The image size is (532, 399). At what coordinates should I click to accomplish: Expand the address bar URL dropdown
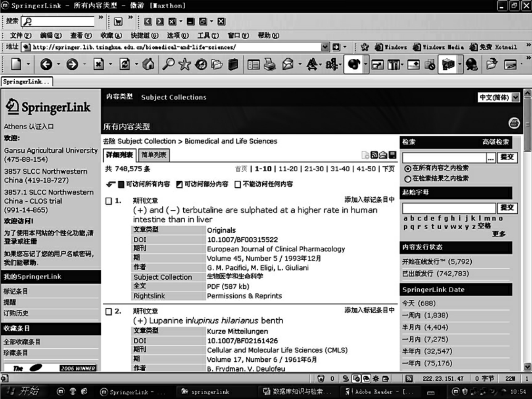click(x=325, y=47)
